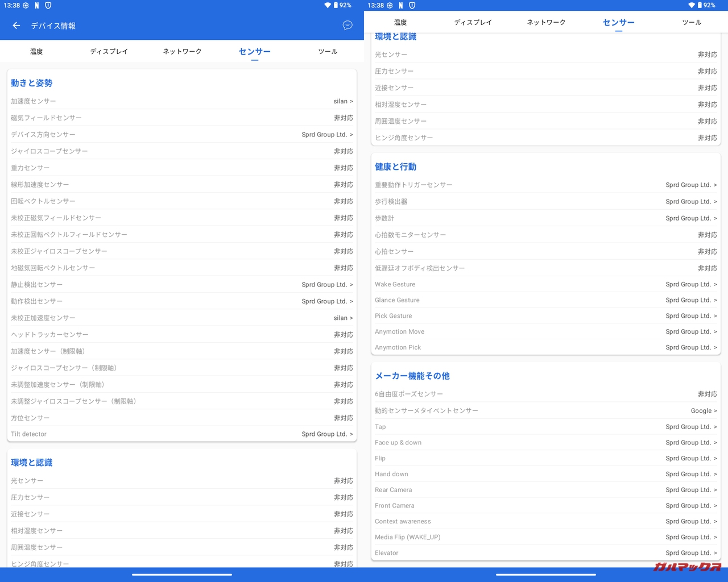Open 動作検出センサー details
The image size is (728, 582).
[x=182, y=301]
